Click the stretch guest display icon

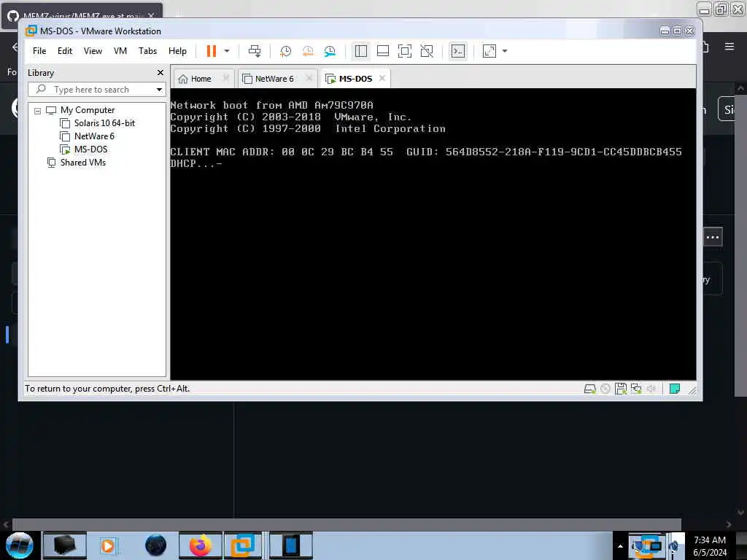489,51
